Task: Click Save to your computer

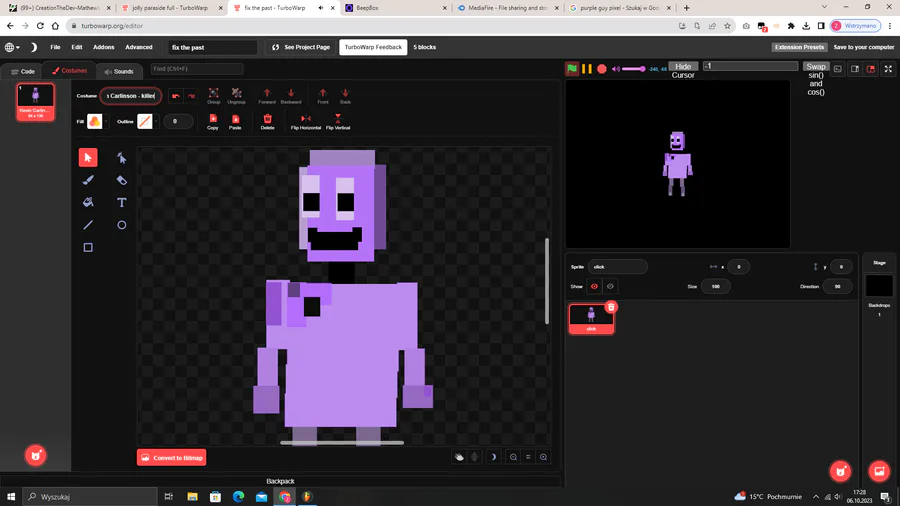Action: pos(864,47)
